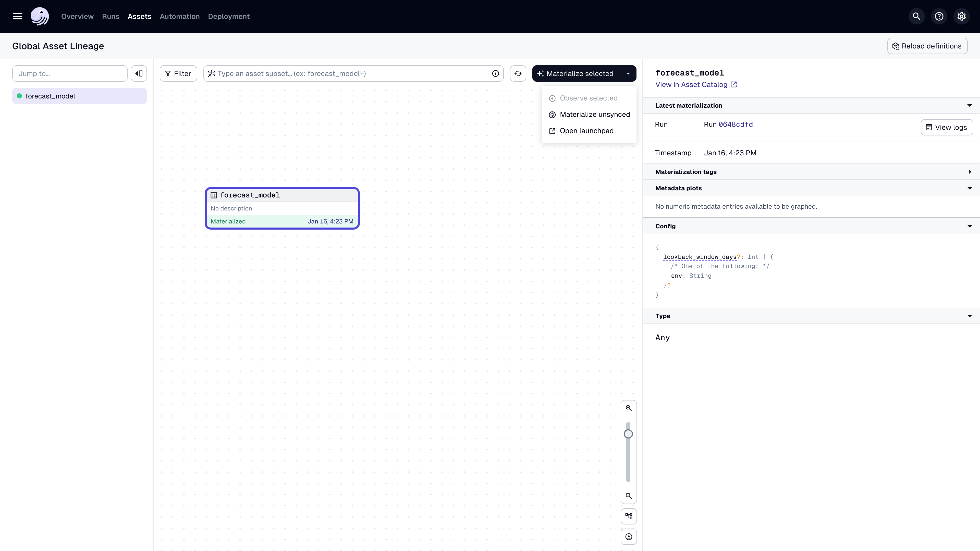Screen dimensions: 980x551
Task: View asset selection syntax info icon
Action: [x=495, y=73]
